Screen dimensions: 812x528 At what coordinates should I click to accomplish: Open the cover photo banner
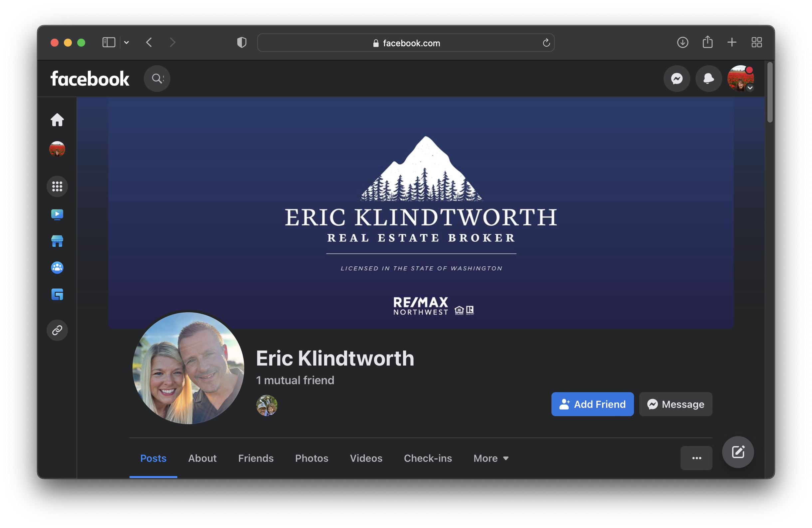(421, 213)
